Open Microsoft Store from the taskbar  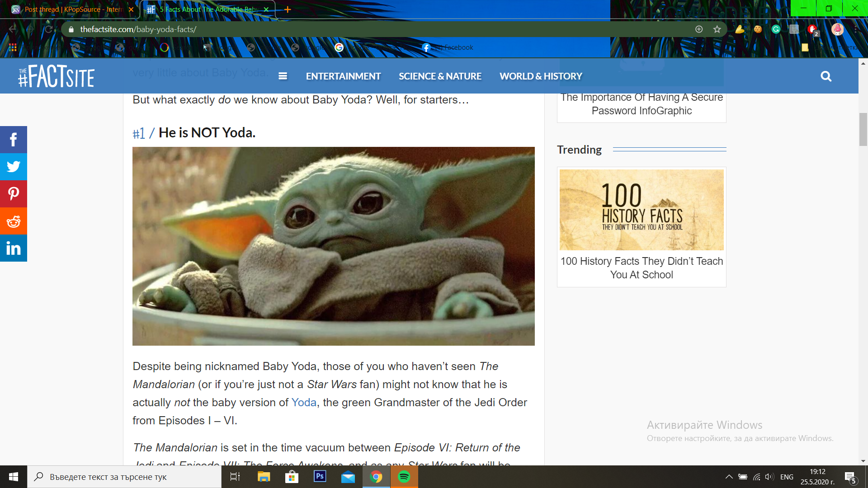(292, 477)
